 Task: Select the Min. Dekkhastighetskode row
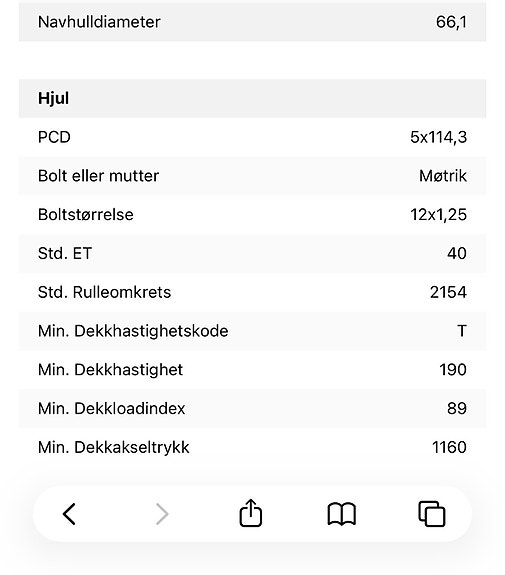click(x=252, y=331)
